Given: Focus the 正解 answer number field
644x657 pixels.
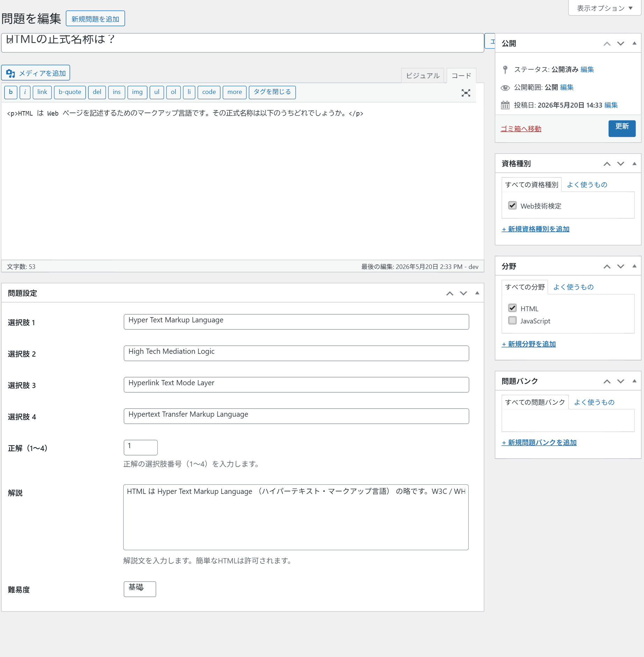Looking at the screenshot, I should pyautogui.click(x=140, y=447).
